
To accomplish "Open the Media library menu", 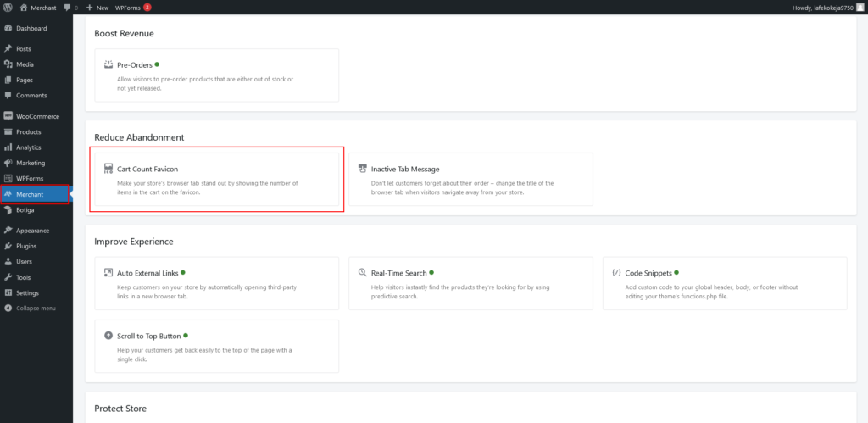I will [x=36, y=64].
